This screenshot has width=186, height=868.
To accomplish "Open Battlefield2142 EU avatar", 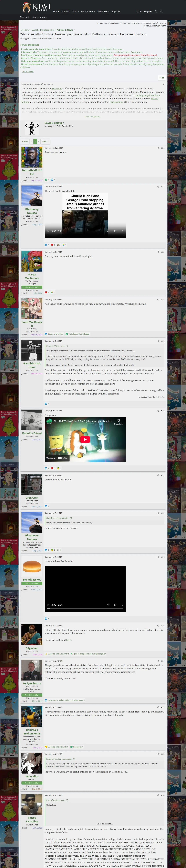I will point(32,157).
